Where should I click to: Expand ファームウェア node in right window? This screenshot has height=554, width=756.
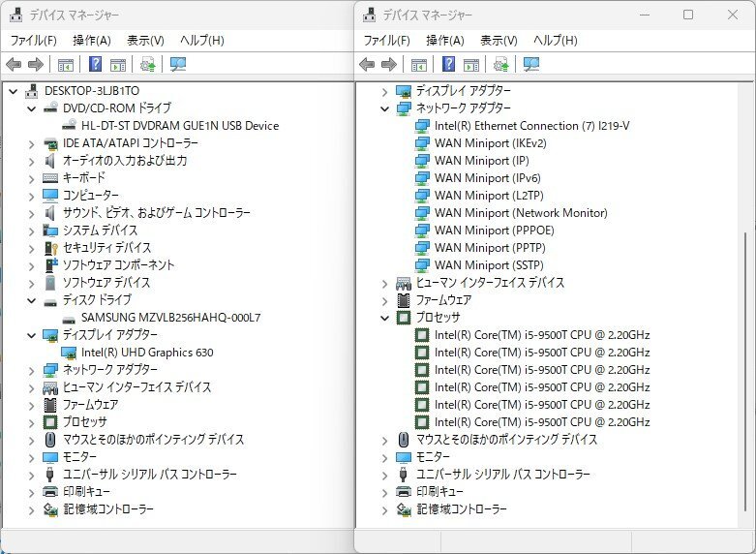coord(384,300)
